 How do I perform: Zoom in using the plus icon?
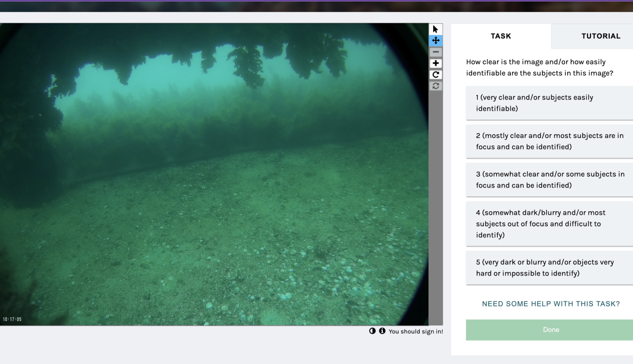[x=436, y=63]
